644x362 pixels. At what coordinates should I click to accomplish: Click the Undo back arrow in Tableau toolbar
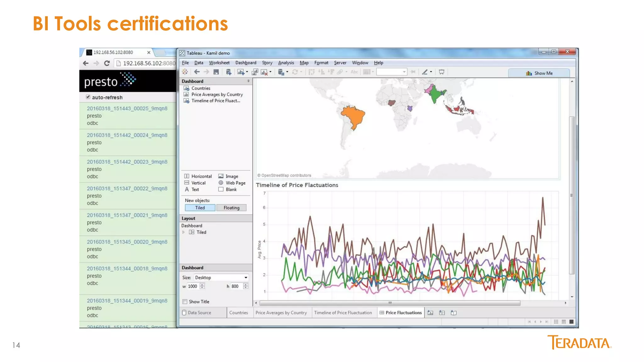point(197,72)
